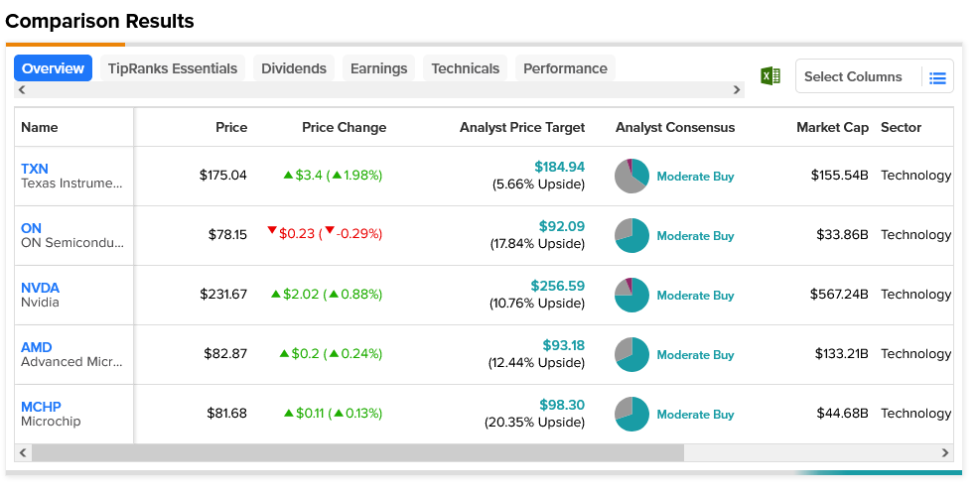
Task: Click the table's horizontal scrollbar thumb
Action: 357,453
